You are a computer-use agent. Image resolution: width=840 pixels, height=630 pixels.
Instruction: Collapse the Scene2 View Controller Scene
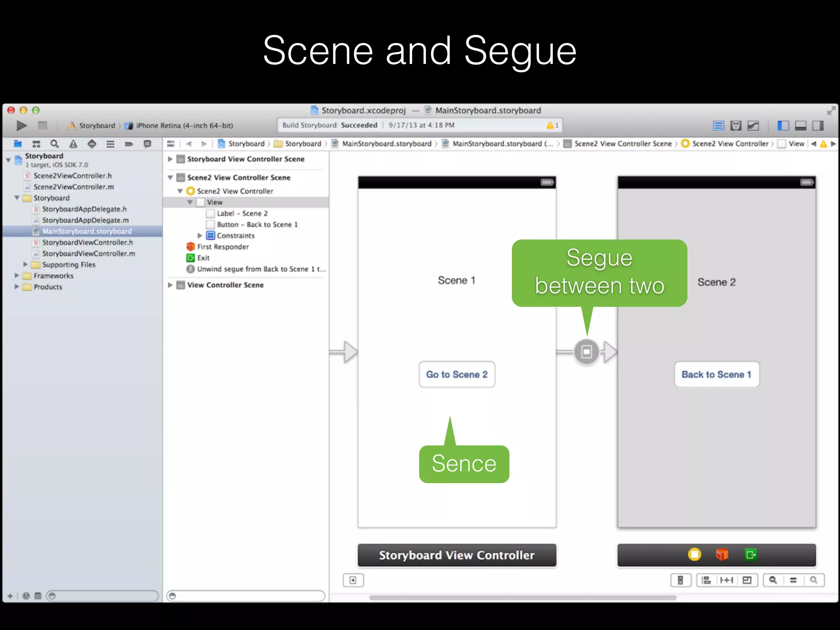pos(170,178)
